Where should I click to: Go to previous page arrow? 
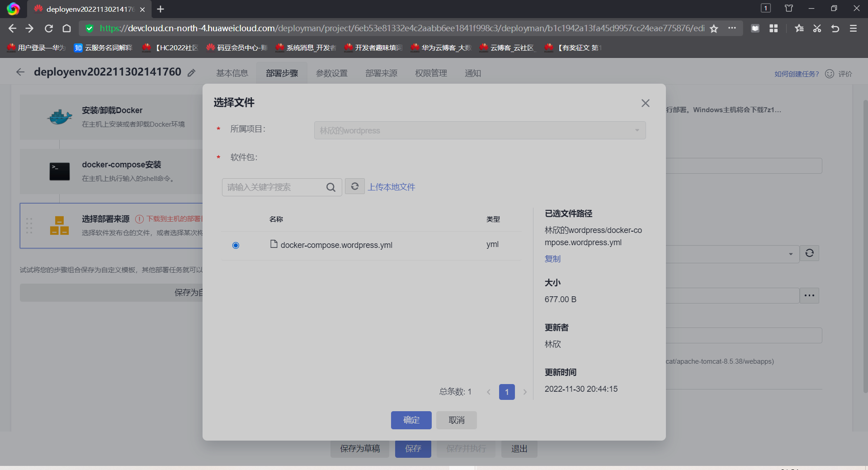click(488, 392)
